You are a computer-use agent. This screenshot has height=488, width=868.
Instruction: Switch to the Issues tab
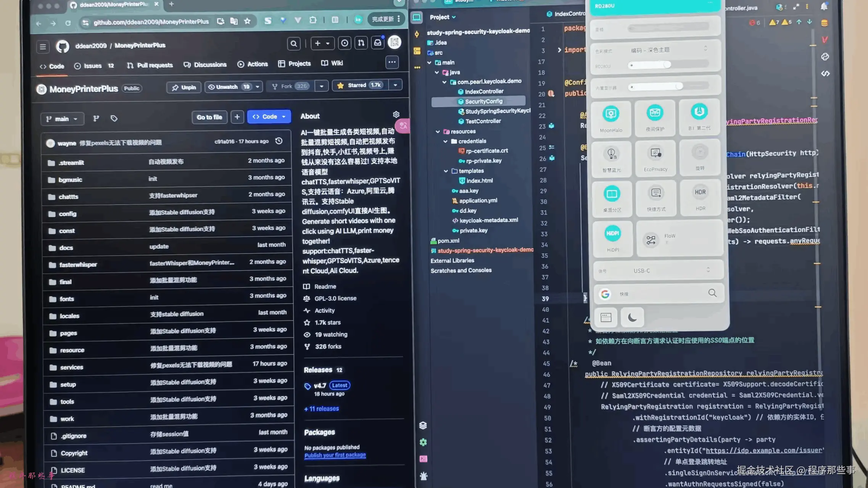pos(92,66)
